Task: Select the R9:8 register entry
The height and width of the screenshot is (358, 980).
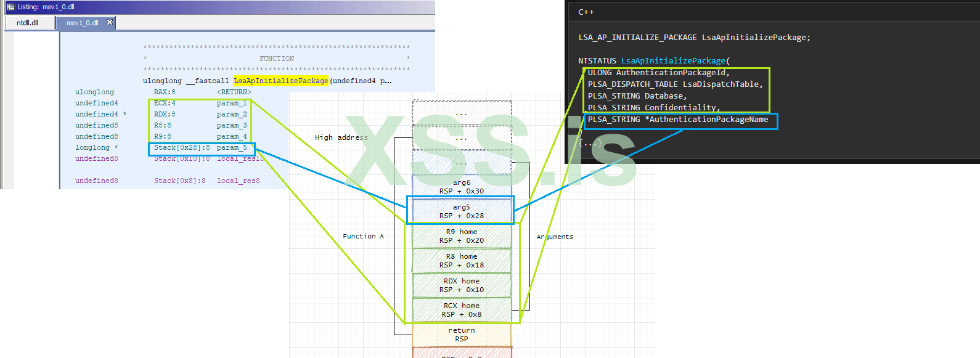Action: 163,136
